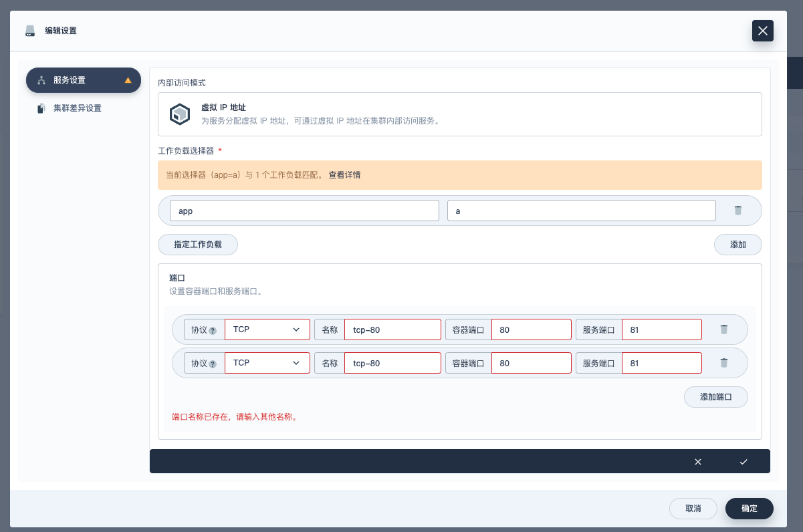803x532 pixels.
Task: Click the 服务设置 network icon
Action: [41, 80]
